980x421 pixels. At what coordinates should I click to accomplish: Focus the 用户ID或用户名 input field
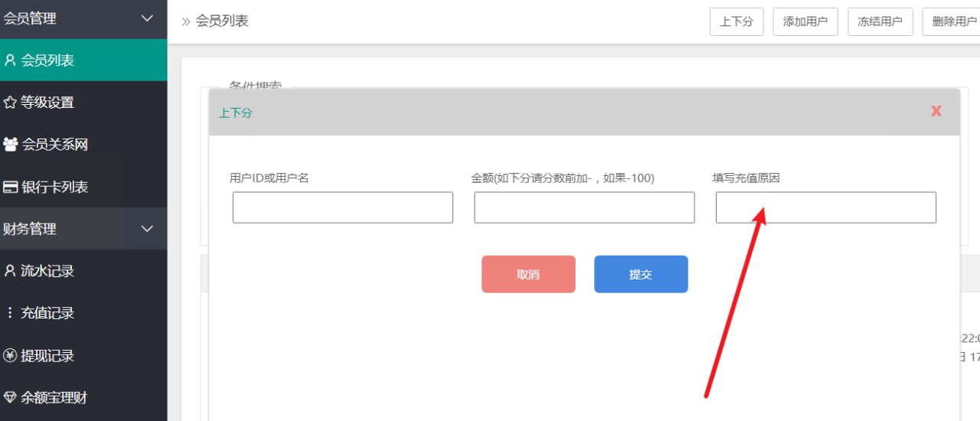(x=342, y=207)
